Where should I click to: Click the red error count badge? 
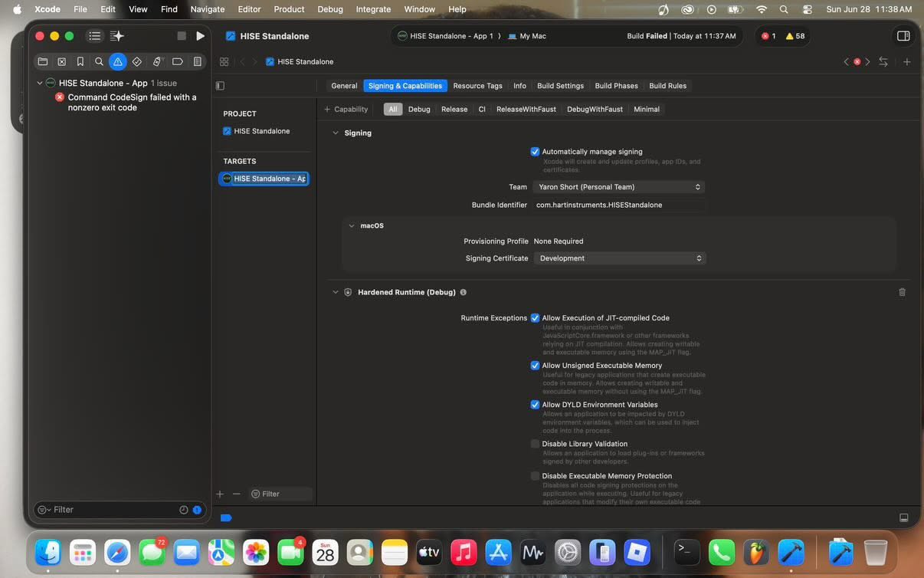pos(768,36)
